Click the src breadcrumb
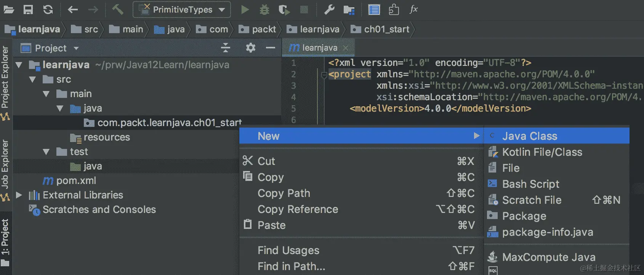This screenshot has width=644, height=275. [85, 29]
